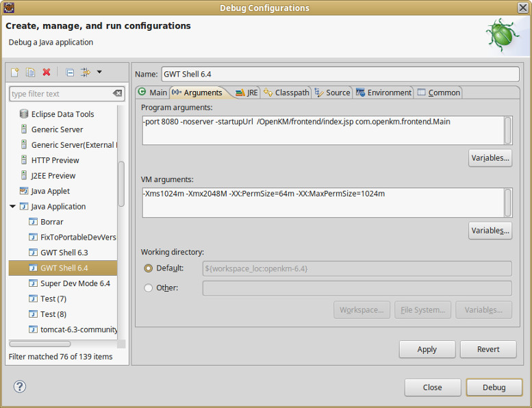Click the Revert button
Viewport: 532px width, 408px height.
pyautogui.click(x=488, y=349)
